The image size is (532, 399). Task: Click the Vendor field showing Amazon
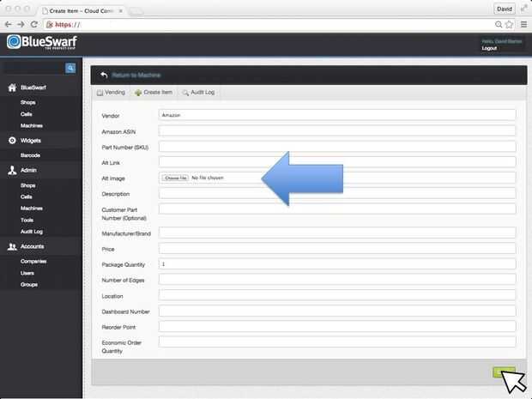[337, 115]
